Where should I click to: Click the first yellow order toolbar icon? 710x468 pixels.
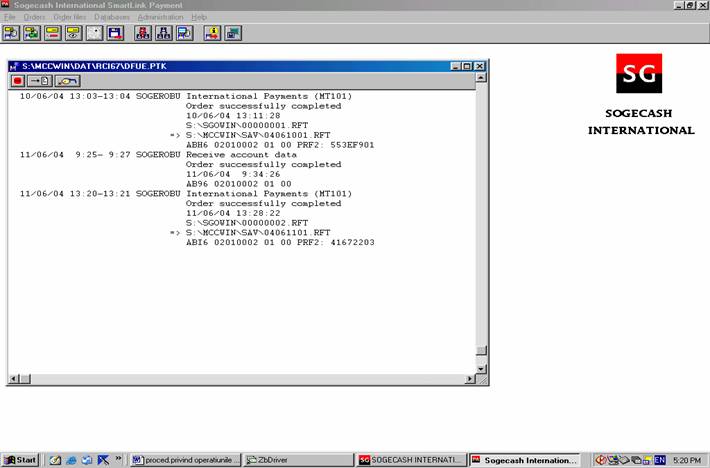pos(11,33)
